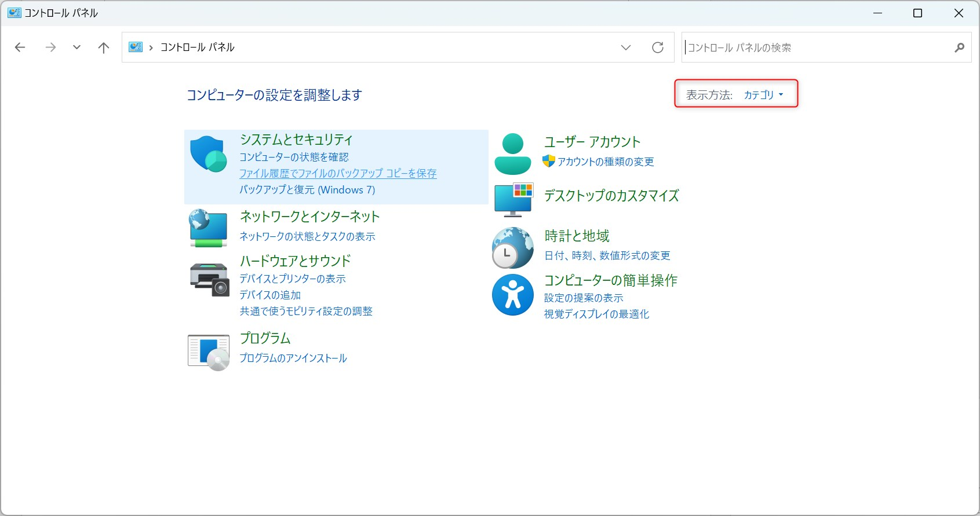Viewport: 980px width, 516px height.
Task: Click the title bar Control Panel icon
Action: [x=14, y=13]
